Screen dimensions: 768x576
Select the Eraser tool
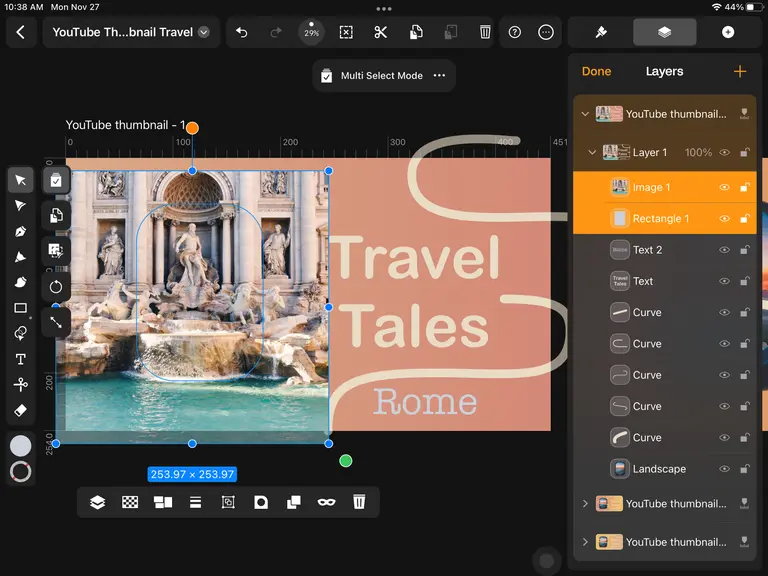tap(21, 410)
